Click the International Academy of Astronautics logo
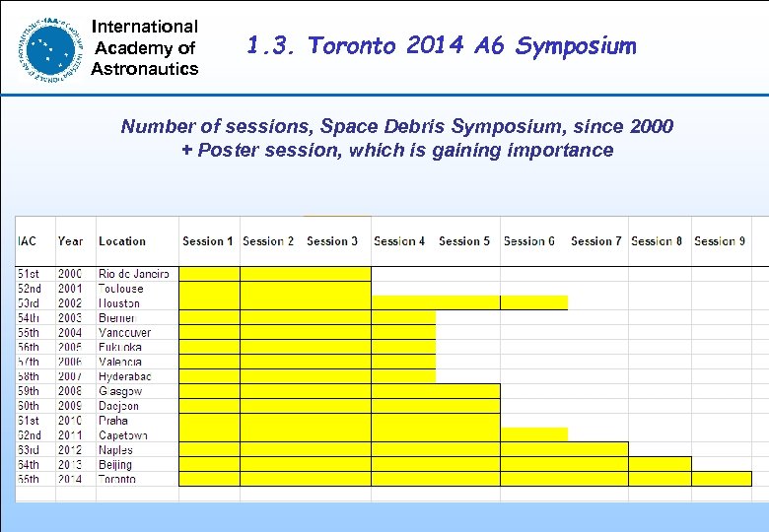The height and width of the screenshot is (532, 769). pyautogui.click(x=50, y=49)
